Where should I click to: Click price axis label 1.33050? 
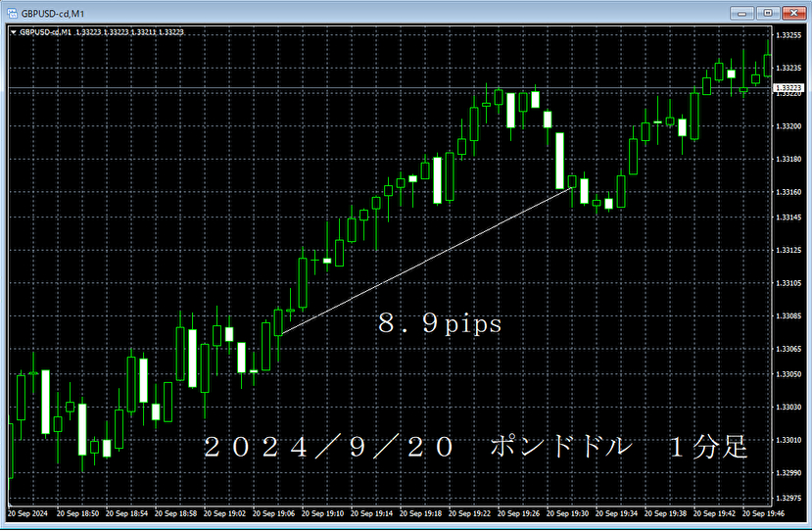coord(788,374)
